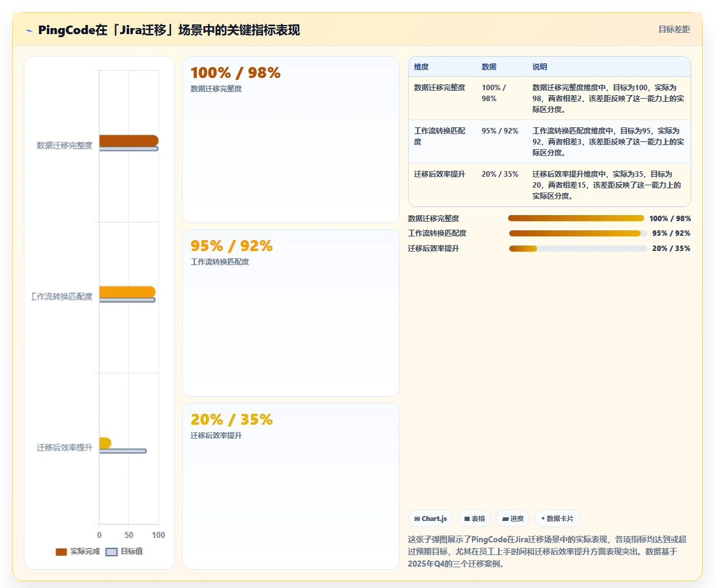This screenshot has height=588, width=715.
Task: Open the Chart.js tag chip
Action: [x=431, y=519]
